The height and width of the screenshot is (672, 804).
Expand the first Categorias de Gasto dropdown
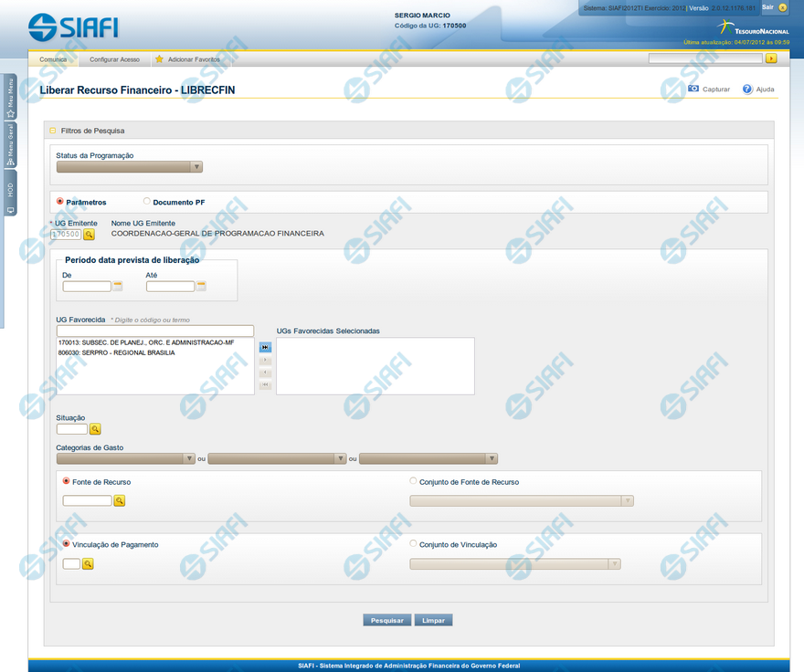click(x=126, y=458)
